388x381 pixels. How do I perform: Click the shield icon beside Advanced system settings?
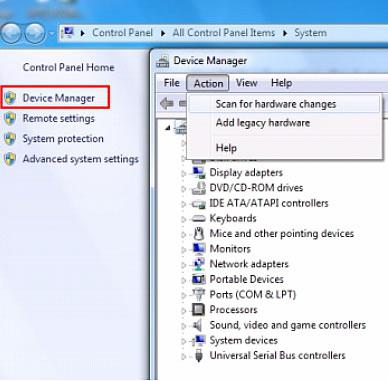(x=10, y=159)
